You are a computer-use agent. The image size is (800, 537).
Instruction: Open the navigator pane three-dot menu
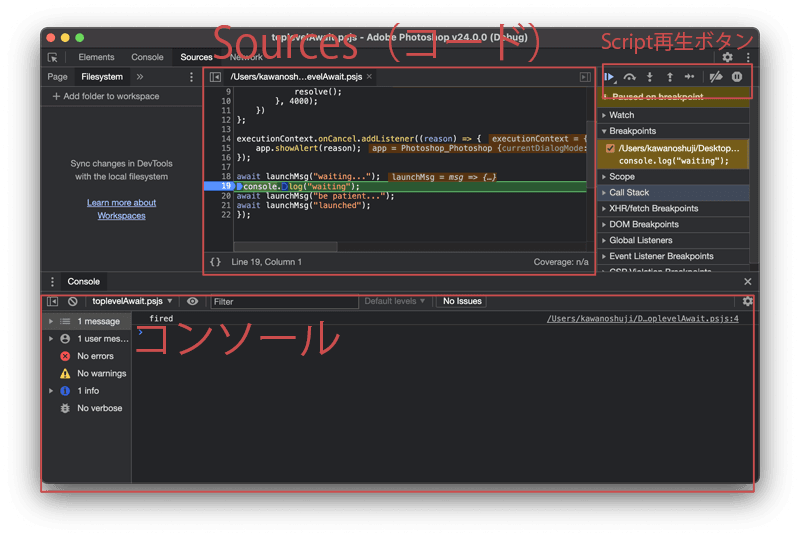191,77
